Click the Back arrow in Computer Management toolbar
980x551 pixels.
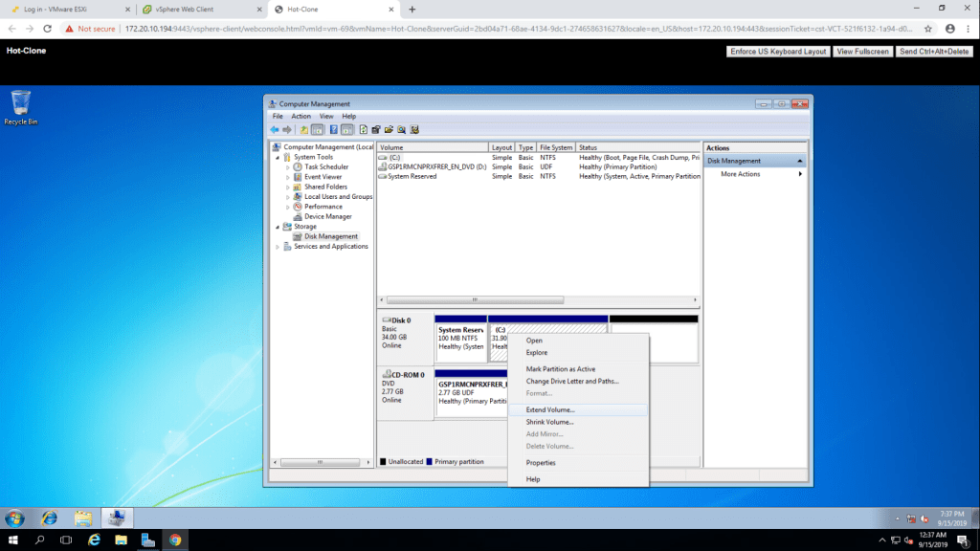click(274, 129)
